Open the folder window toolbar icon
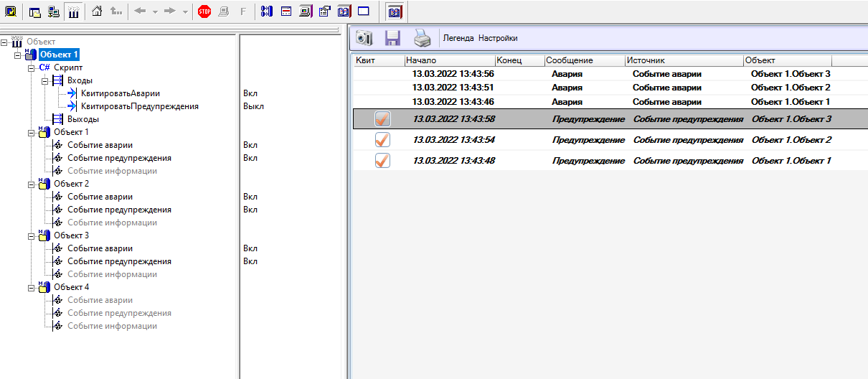Viewport: 868px width, 379px height. point(34,11)
